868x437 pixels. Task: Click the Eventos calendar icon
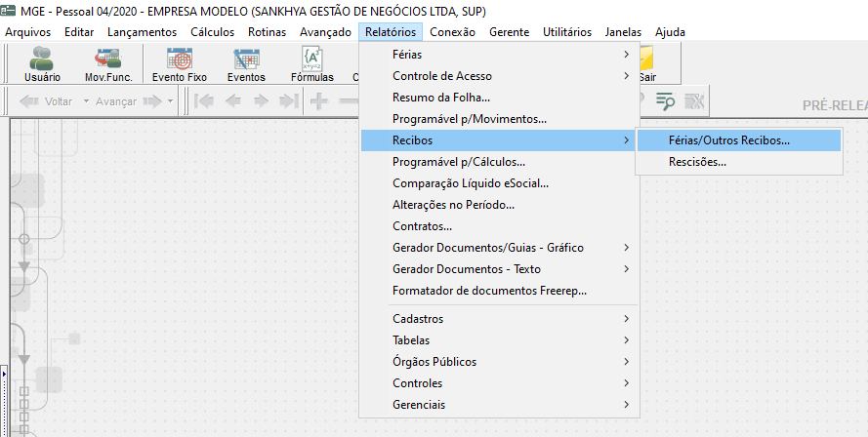pos(246,64)
